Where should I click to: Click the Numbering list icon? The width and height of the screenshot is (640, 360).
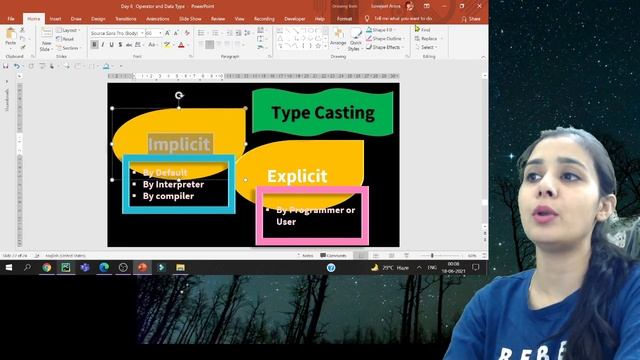tap(216, 33)
